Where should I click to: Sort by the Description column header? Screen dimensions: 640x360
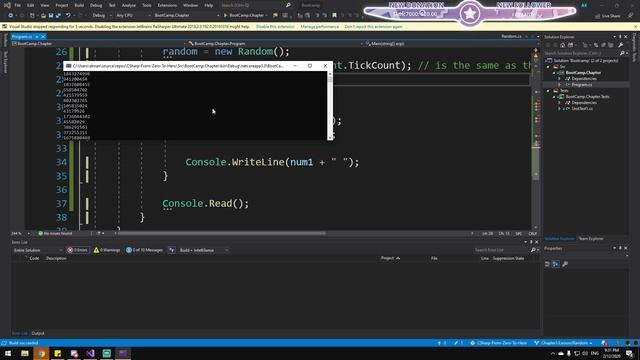pyautogui.click(x=56, y=258)
